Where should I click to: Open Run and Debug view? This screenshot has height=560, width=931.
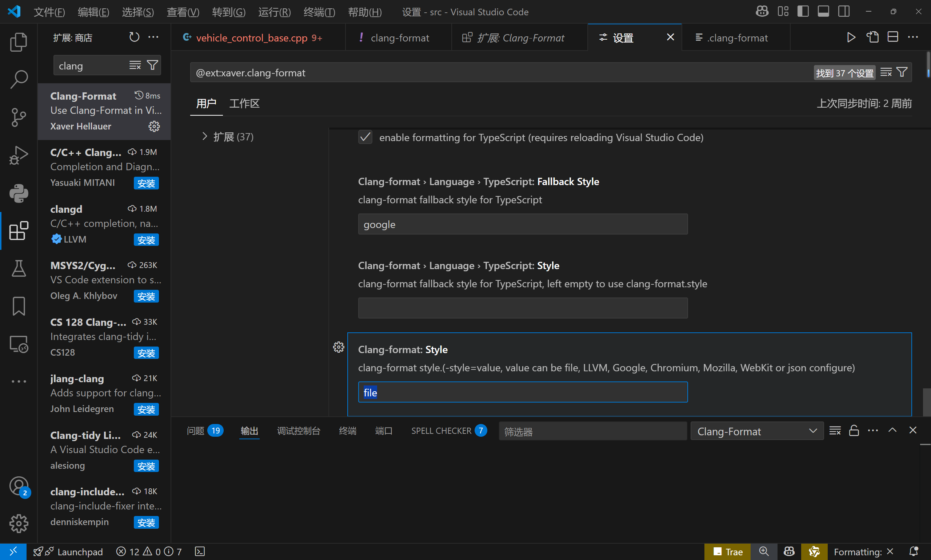click(19, 155)
